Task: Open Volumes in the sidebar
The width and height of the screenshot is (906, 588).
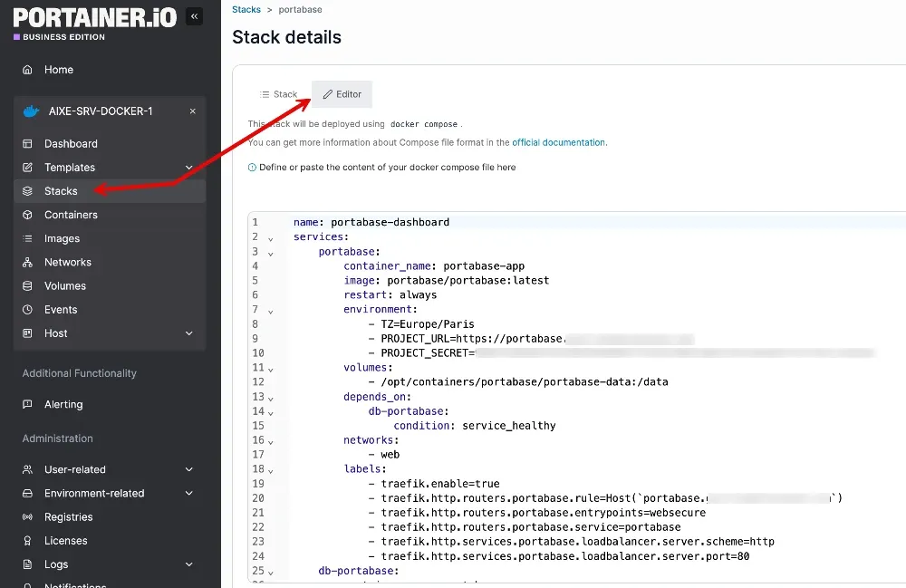Action: (x=110, y=285)
